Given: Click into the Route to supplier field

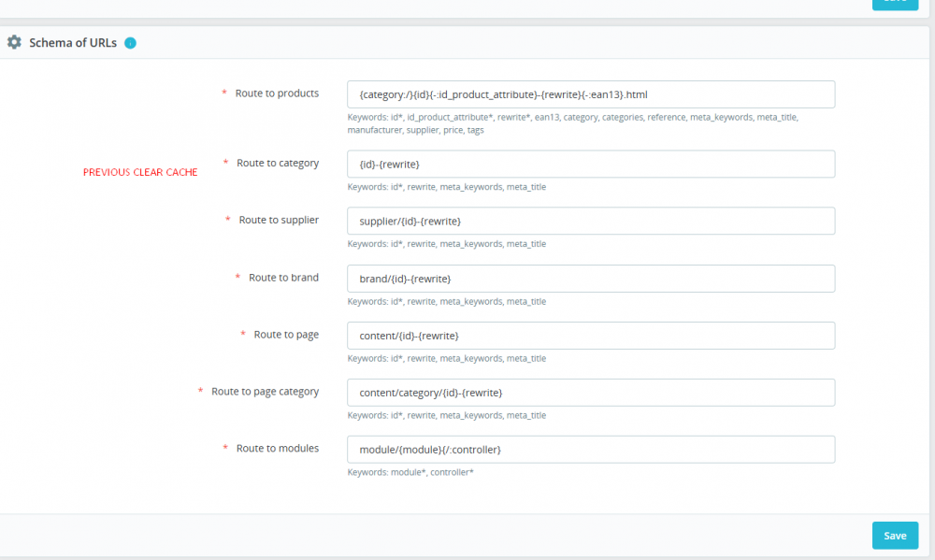Looking at the screenshot, I should [x=590, y=221].
